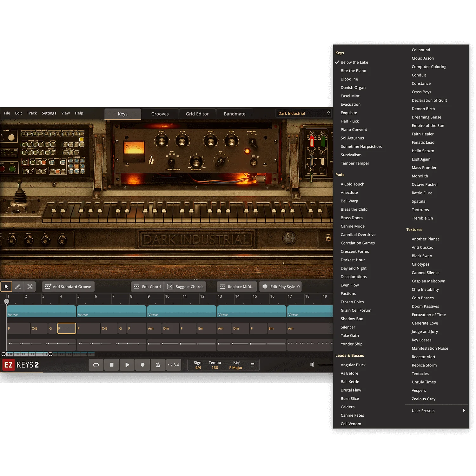
Task: Select the arrow pointer tool
Action: [x=6, y=287]
